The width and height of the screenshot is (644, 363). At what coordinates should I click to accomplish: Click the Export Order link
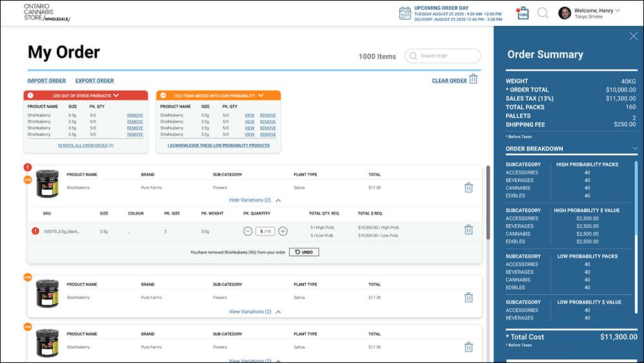click(95, 80)
